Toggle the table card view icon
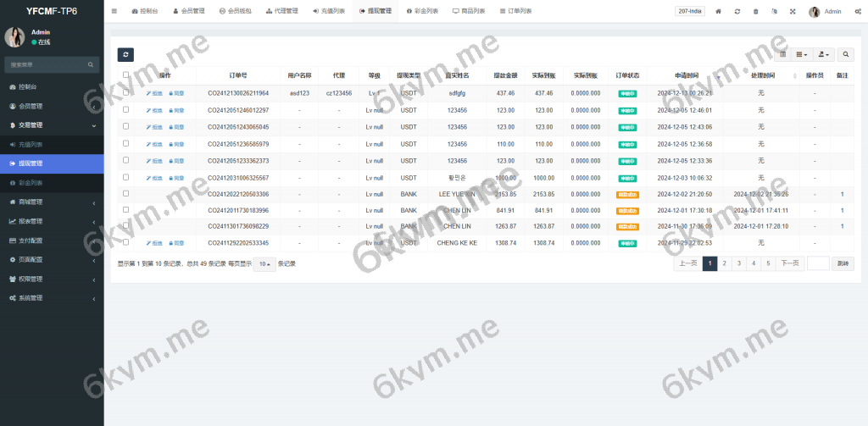This screenshot has width=868, height=426. tap(782, 54)
